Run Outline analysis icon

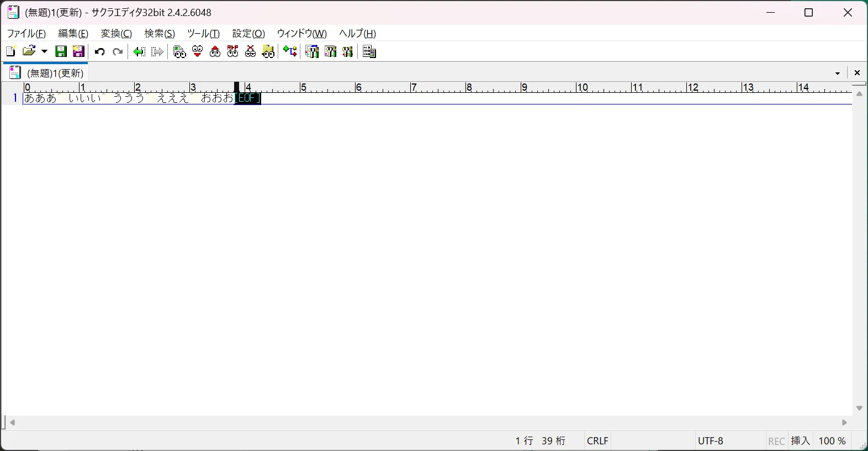tap(290, 51)
